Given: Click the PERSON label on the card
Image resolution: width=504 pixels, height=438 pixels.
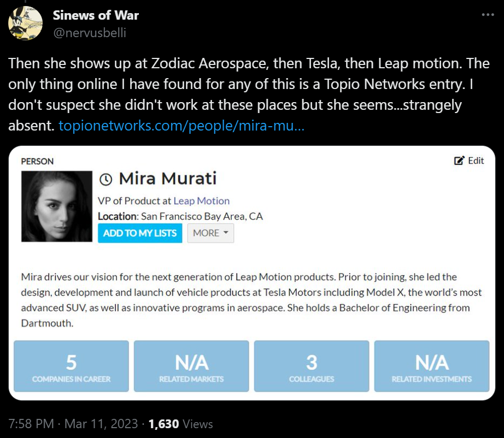Looking at the screenshot, I should pos(37,161).
